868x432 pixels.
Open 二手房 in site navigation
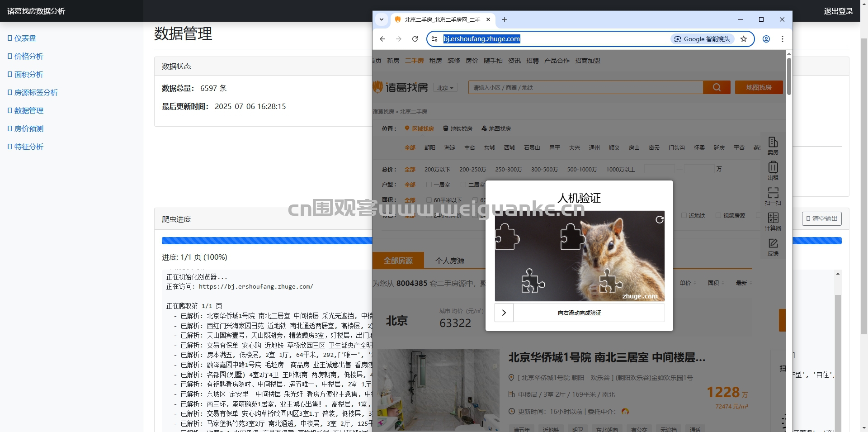[414, 61]
